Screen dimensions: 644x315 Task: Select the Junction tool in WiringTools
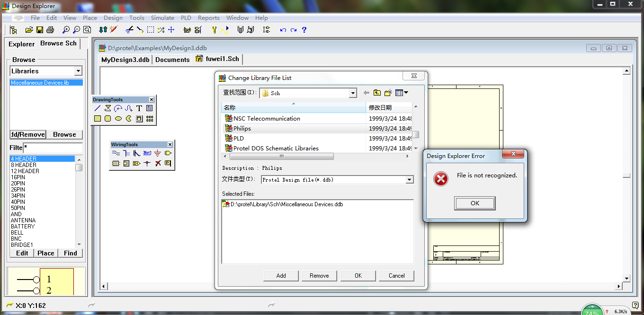tap(147, 164)
